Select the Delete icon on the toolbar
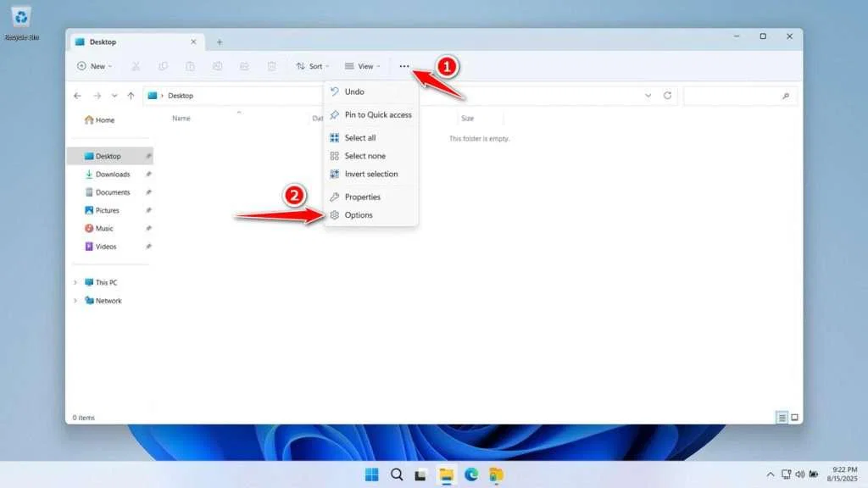 coord(271,66)
